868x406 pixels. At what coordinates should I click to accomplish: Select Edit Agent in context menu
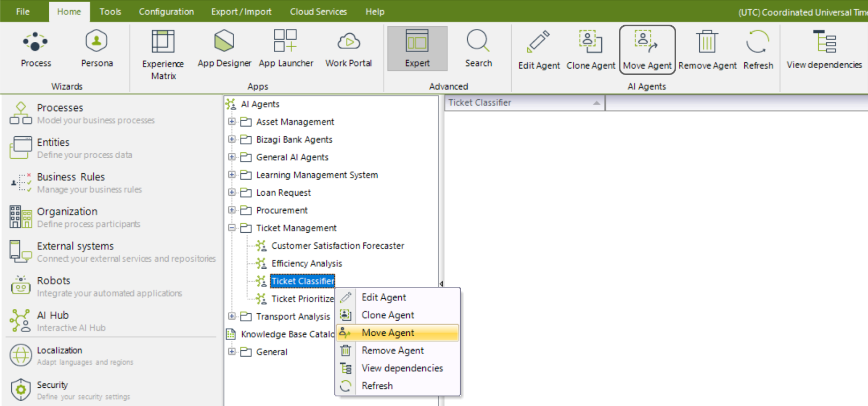point(384,298)
